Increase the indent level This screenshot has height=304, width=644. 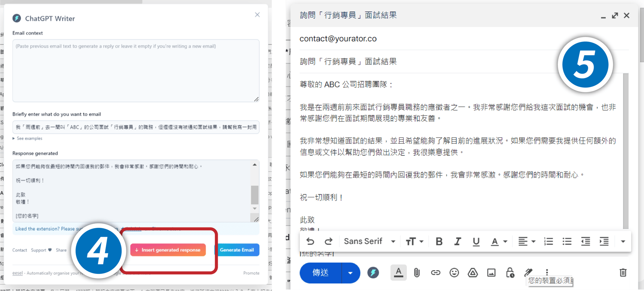(604, 242)
